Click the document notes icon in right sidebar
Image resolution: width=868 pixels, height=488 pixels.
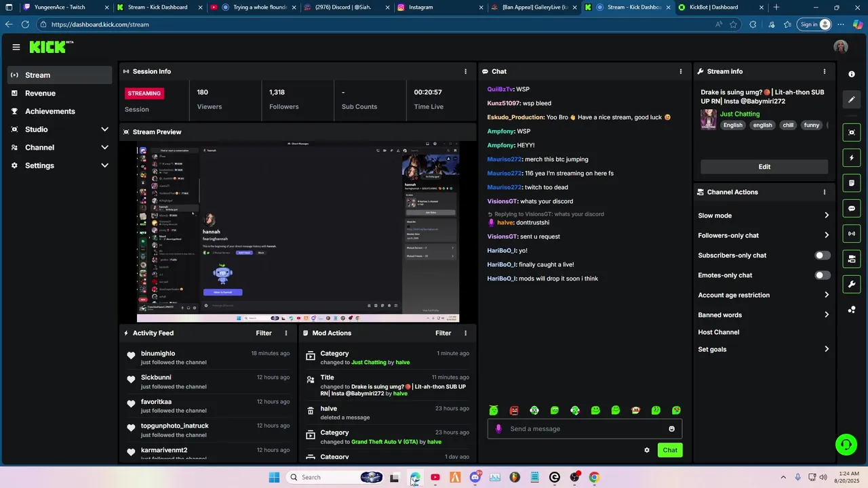[x=852, y=183]
